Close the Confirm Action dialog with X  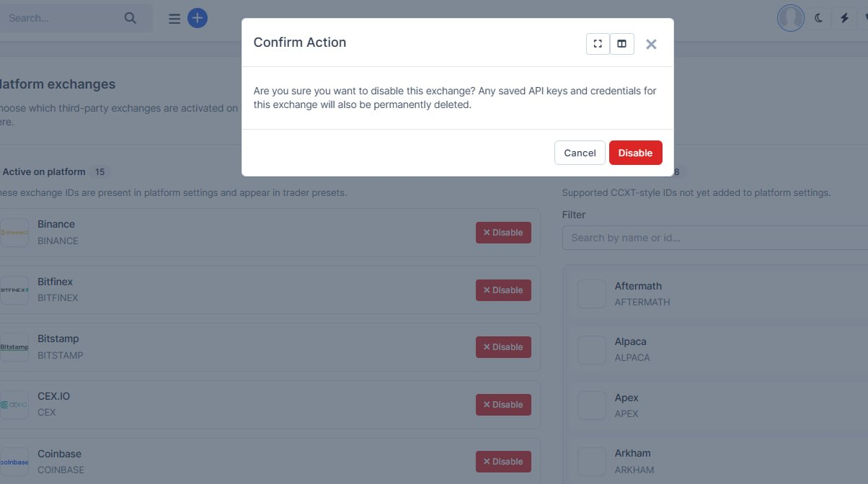pos(651,44)
